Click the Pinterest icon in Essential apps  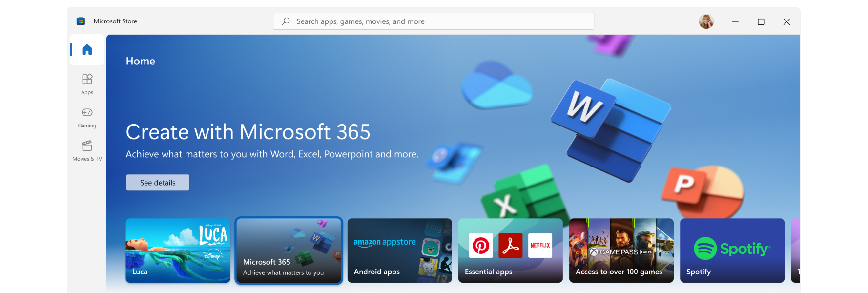pos(481,246)
